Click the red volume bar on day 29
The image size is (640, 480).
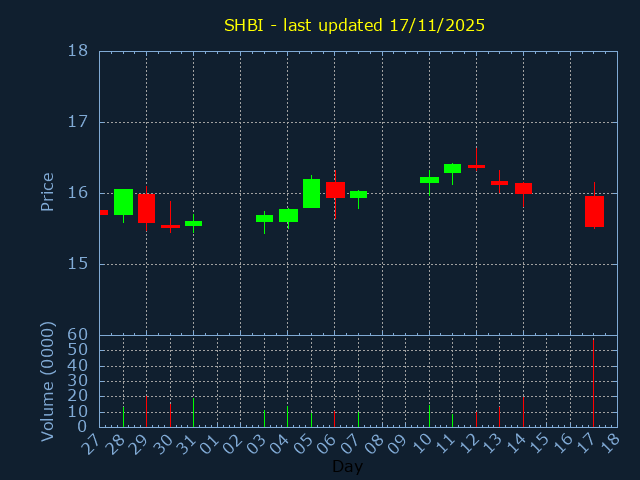(146, 411)
